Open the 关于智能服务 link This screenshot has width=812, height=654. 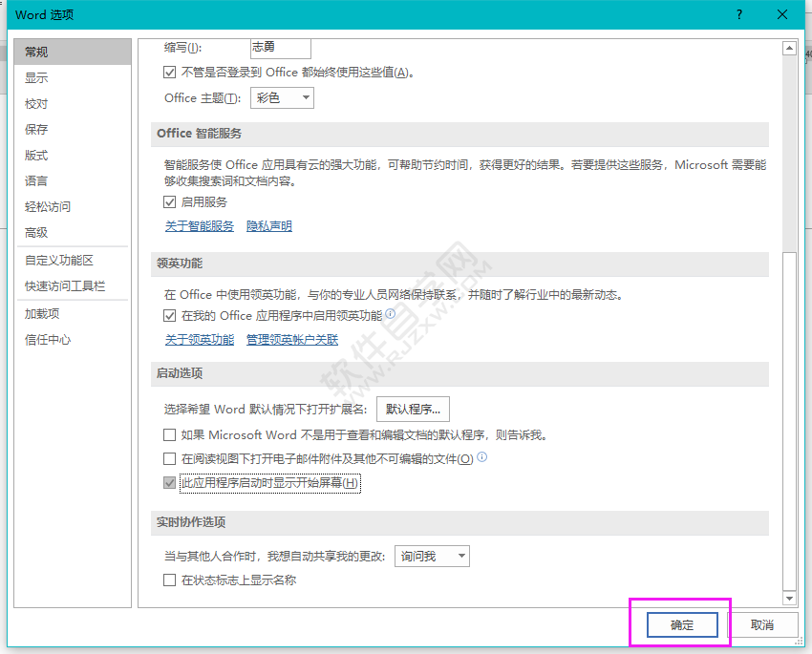199,225
